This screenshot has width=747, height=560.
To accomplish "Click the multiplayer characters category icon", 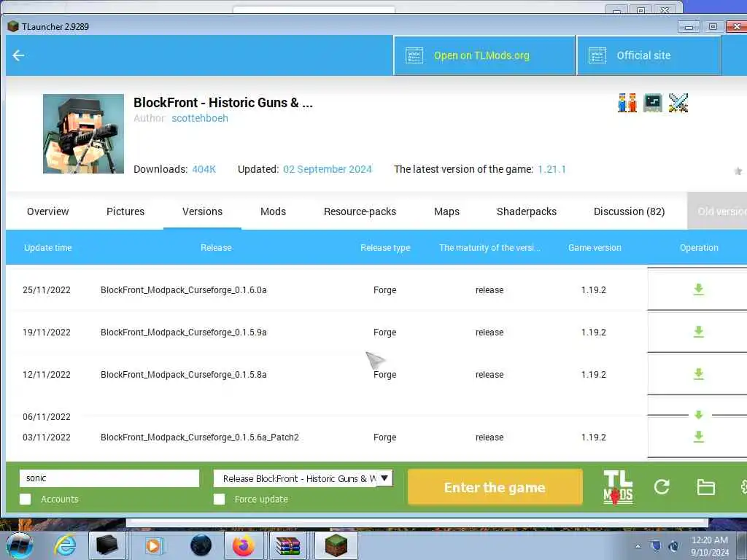I will (x=627, y=103).
